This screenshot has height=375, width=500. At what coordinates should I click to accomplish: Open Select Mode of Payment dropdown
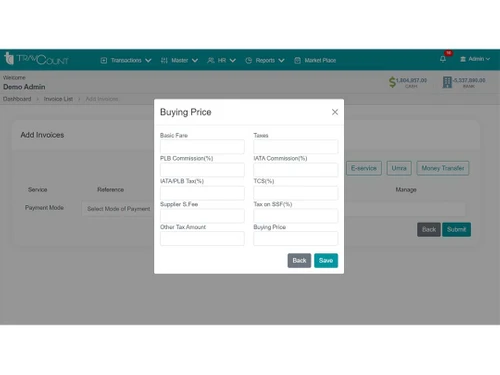118,209
